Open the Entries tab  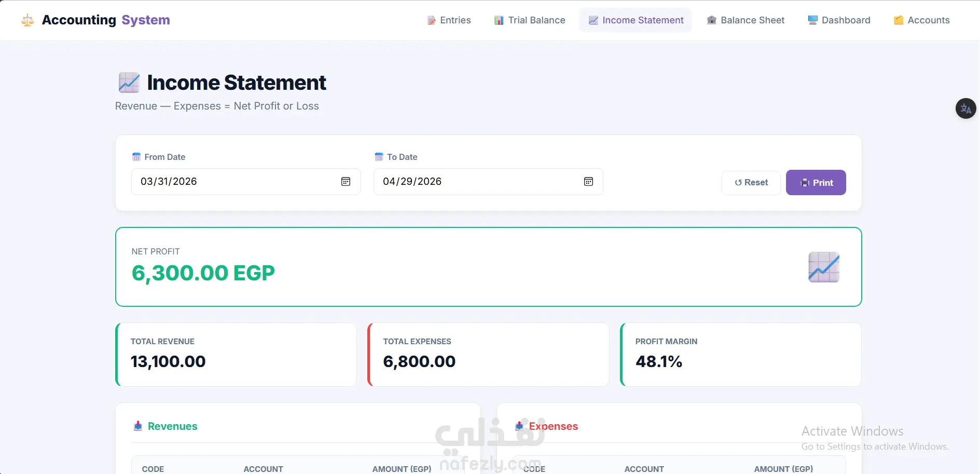click(x=449, y=20)
